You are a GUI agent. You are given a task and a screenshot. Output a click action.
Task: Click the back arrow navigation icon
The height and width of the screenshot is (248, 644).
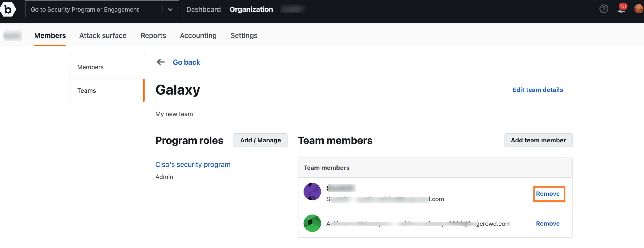pyautogui.click(x=161, y=62)
